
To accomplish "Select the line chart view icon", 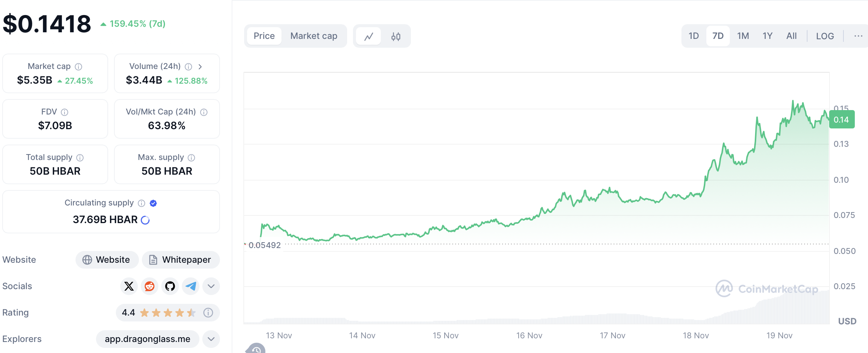I will coord(369,36).
